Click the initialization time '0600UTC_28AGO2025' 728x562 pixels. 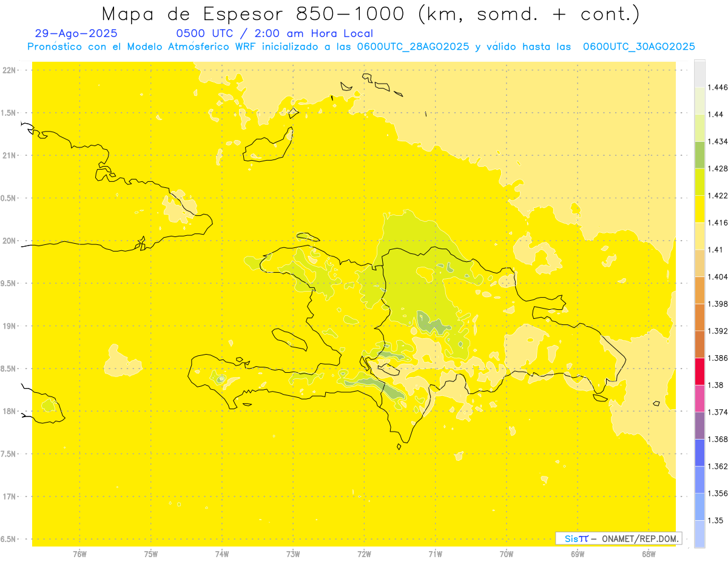click(x=413, y=47)
